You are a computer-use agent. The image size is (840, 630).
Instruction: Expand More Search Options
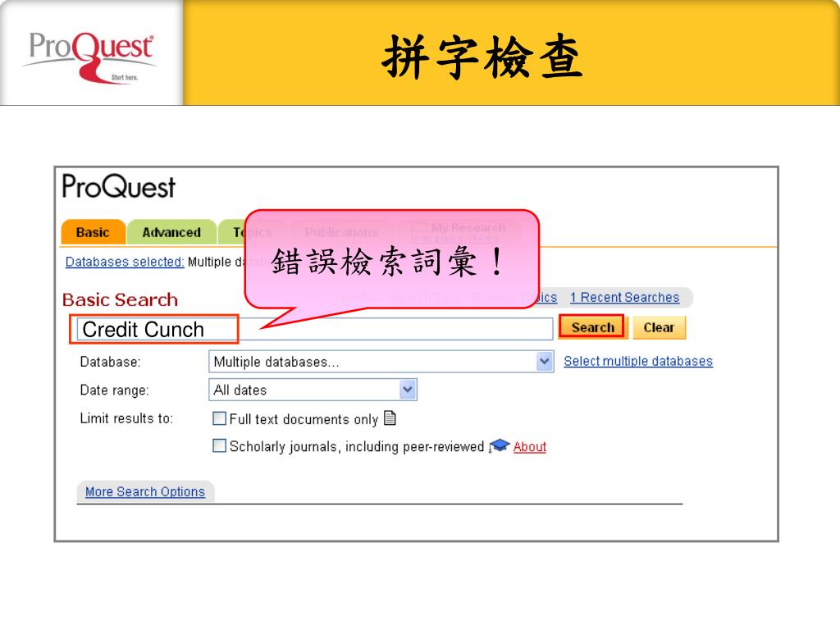(145, 492)
